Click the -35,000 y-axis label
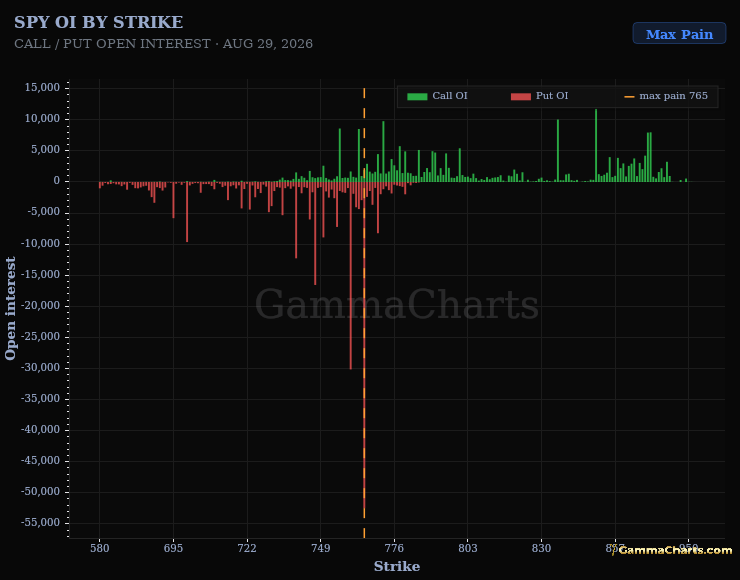 coord(41,398)
